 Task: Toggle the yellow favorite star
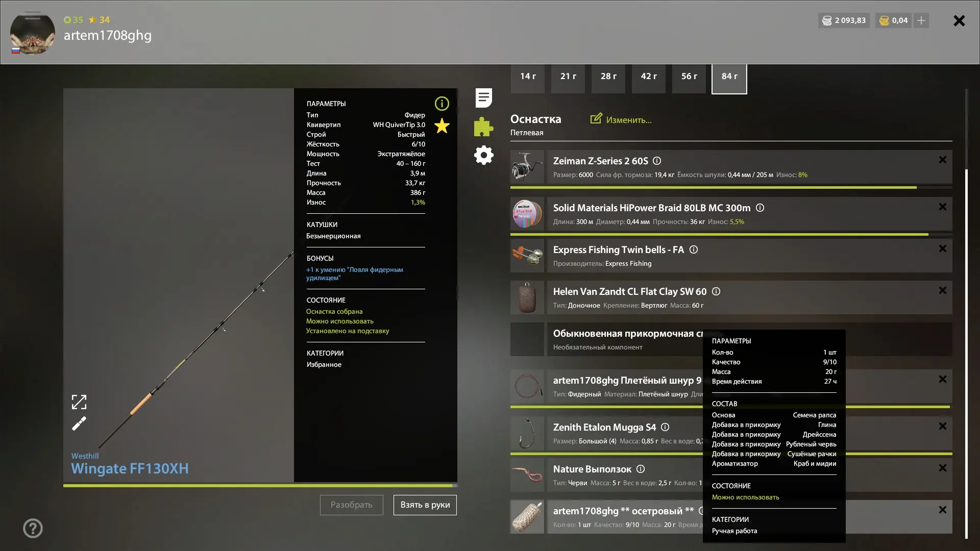point(442,126)
